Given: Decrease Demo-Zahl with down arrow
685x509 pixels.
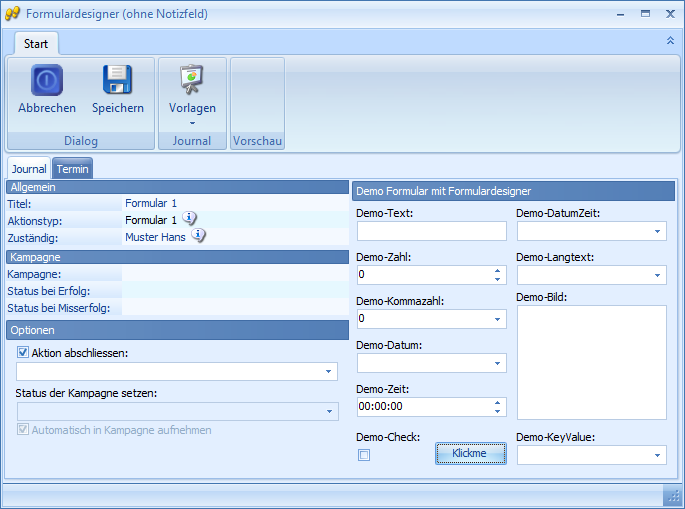Looking at the screenshot, I should point(497,279).
